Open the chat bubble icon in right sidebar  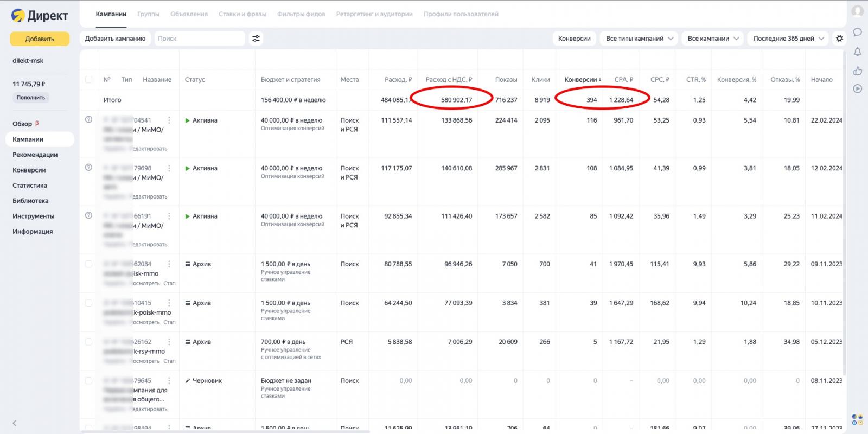coord(857,33)
